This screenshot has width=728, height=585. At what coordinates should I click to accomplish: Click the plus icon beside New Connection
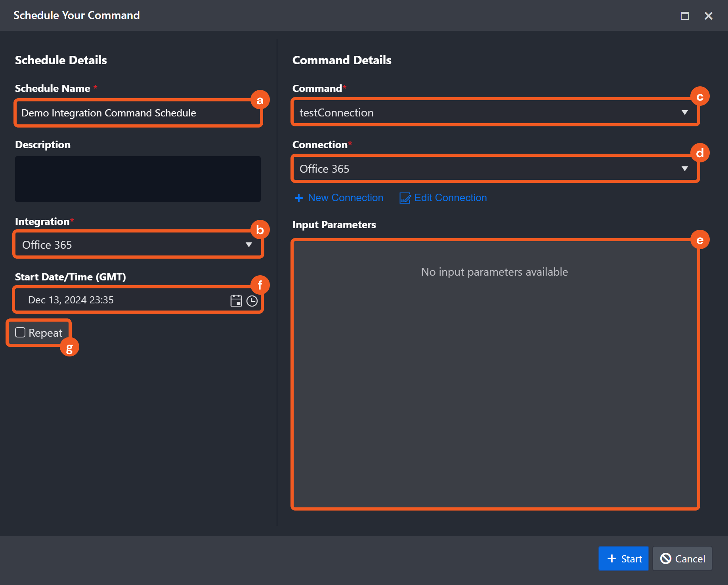click(299, 198)
